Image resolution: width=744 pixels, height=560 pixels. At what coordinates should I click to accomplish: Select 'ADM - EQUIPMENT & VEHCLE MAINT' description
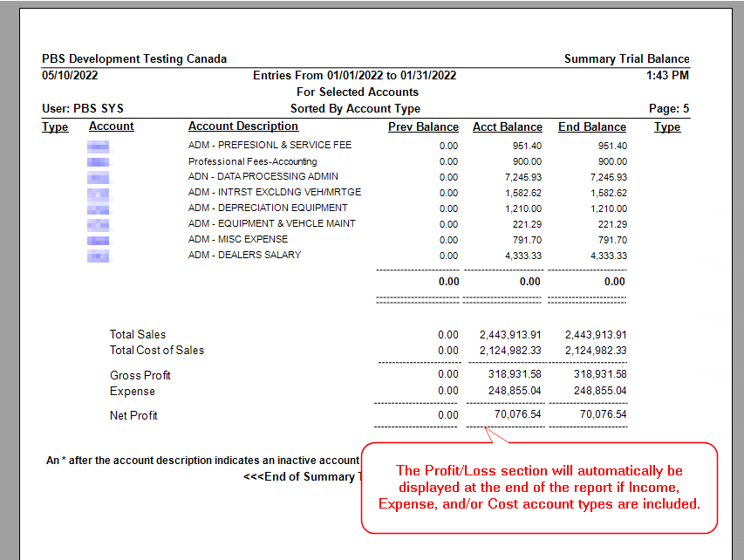[x=271, y=223]
